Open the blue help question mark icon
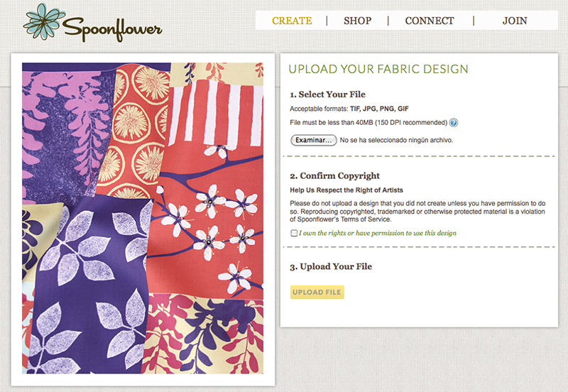The image size is (568, 392). click(454, 122)
